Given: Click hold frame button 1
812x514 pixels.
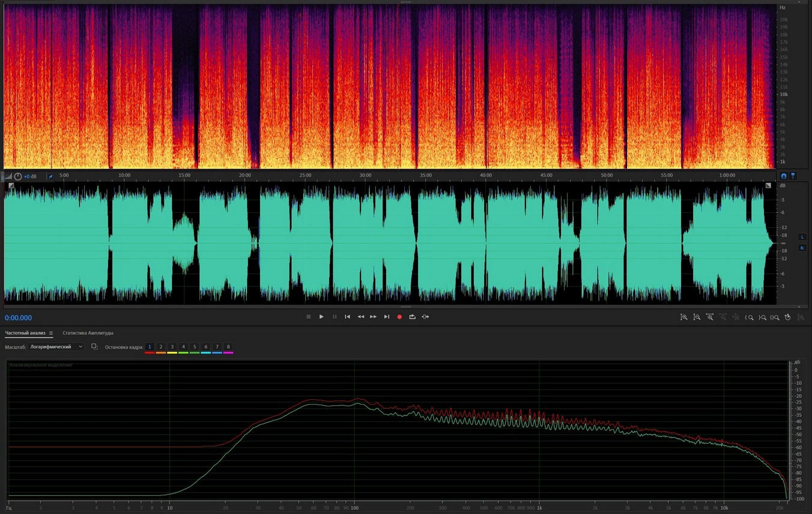Looking at the screenshot, I should [150, 347].
